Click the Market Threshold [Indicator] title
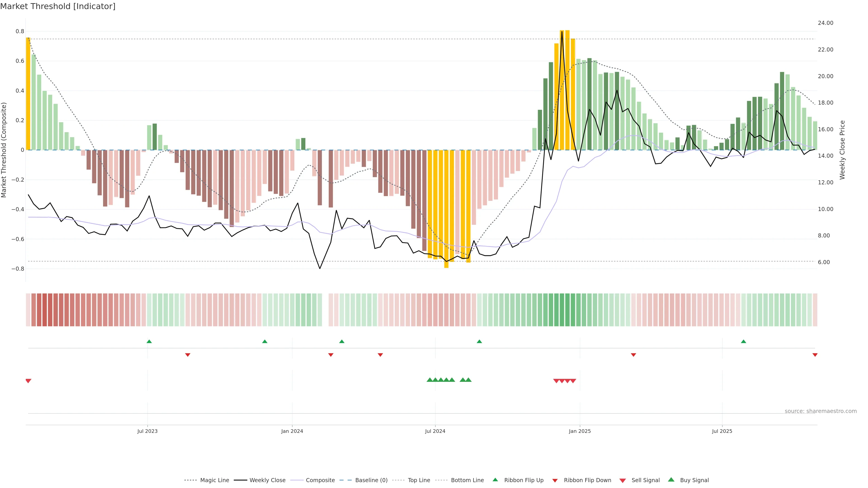 [58, 6]
